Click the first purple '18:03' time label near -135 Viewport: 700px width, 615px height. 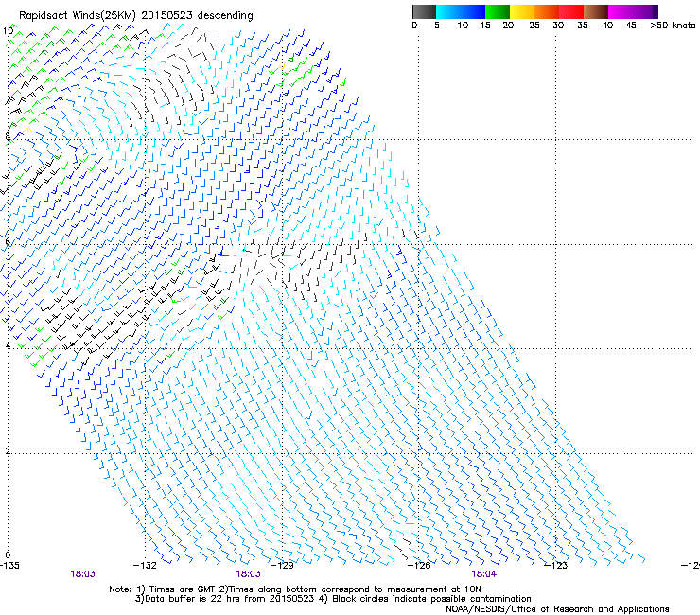point(82,574)
